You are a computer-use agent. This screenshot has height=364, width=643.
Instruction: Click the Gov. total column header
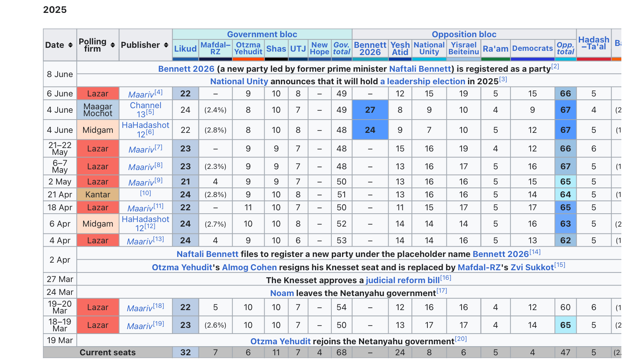point(342,48)
